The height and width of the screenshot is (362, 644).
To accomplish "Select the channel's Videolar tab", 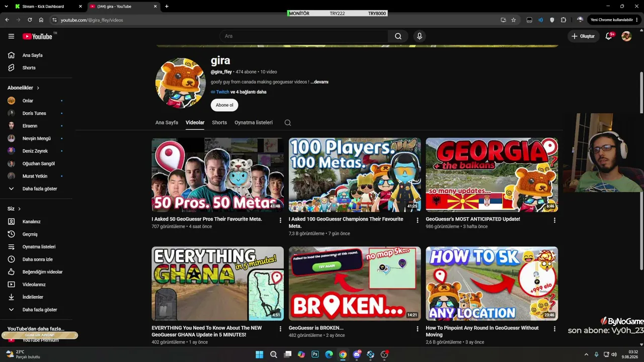I will tap(195, 123).
